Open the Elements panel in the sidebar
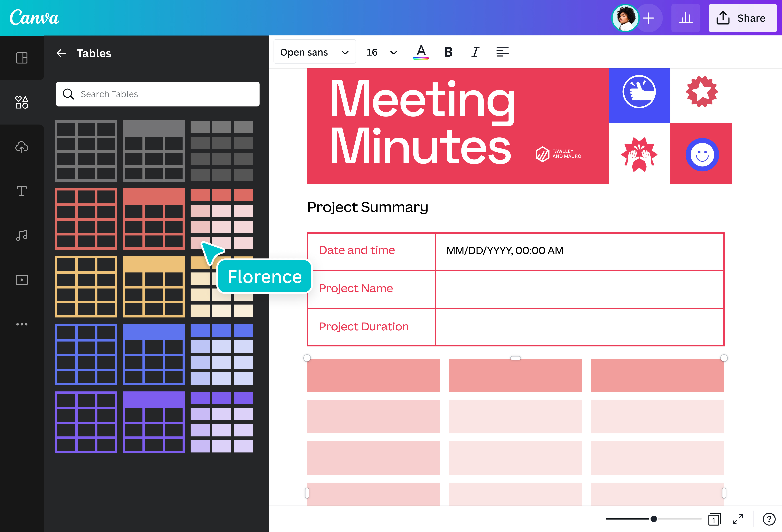Viewport: 782px width, 532px height. coord(22,103)
